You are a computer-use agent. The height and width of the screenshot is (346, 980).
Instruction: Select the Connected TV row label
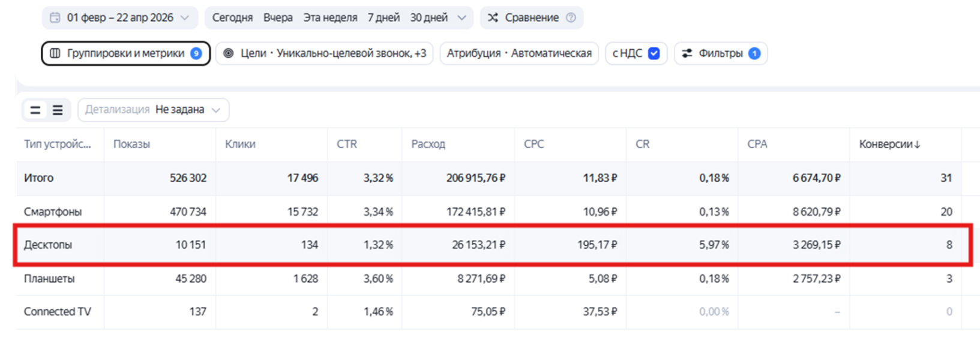[x=58, y=312]
